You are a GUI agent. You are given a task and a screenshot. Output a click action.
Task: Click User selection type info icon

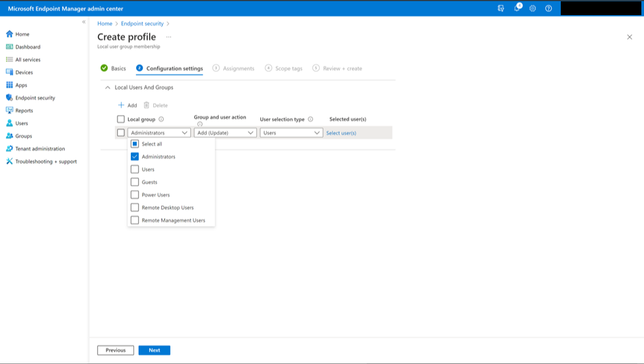click(x=310, y=119)
